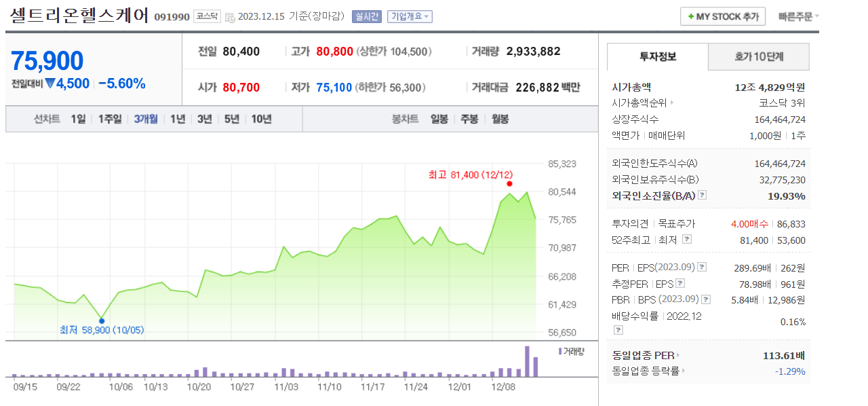
Task: Click the market cap value 12조 4,829억원
Action: pyautogui.click(x=770, y=87)
